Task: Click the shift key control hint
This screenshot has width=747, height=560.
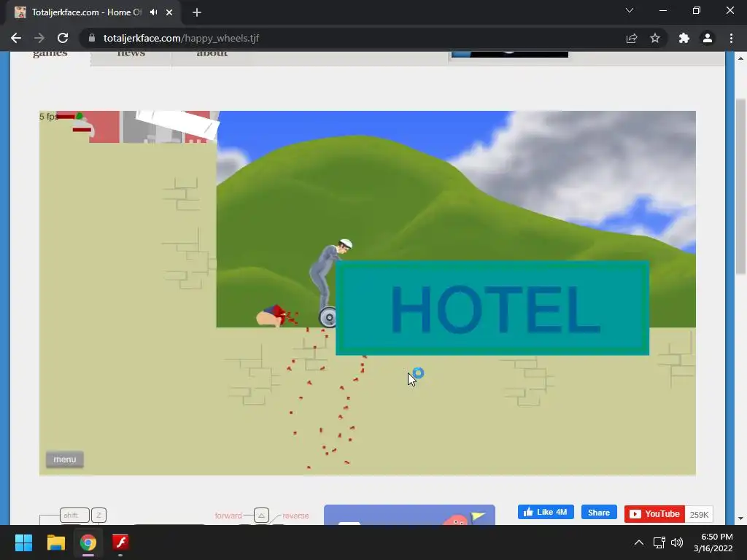Action: pos(75,516)
